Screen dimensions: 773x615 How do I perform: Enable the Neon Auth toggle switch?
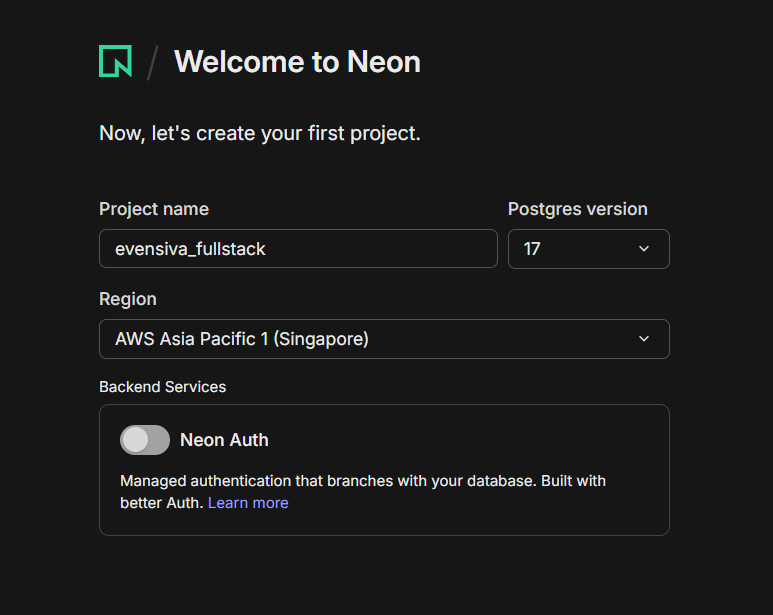pos(145,440)
